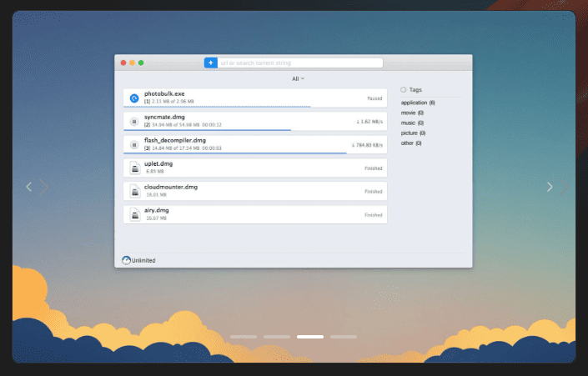Click the airy.dmg file icon
This screenshot has width=588, height=376.
[x=135, y=214]
